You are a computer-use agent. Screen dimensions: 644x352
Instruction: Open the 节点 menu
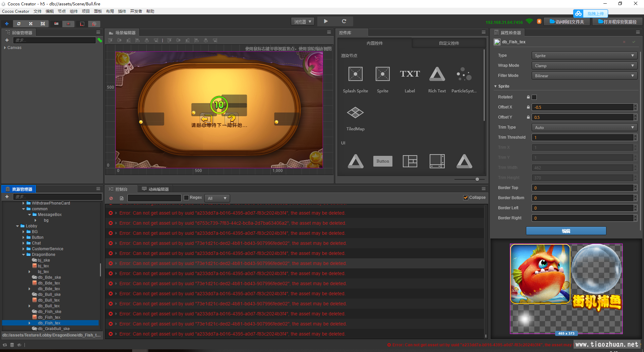pyautogui.click(x=62, y=11)
